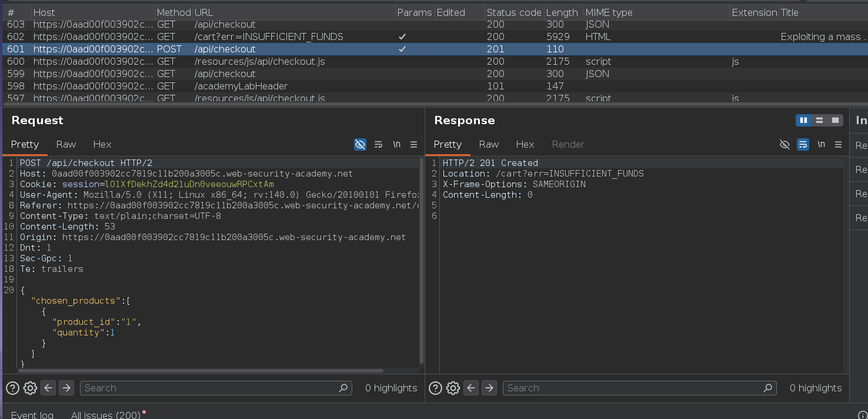
Task: Sort history by Host column header
Action: point(93,12)
